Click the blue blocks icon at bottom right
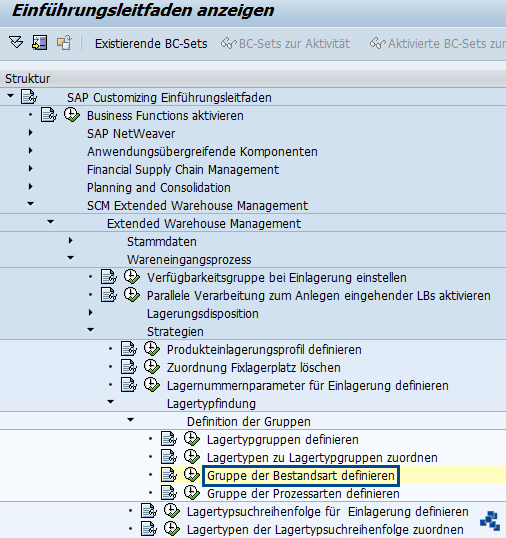 click(490, 521)
